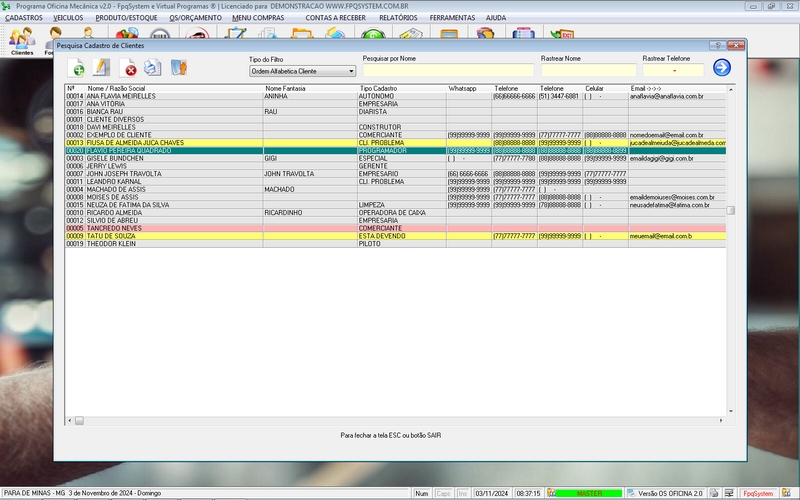Screen dimensions: 800x500
Task: Click the network computer status bar icon
Action: point(729,493)
